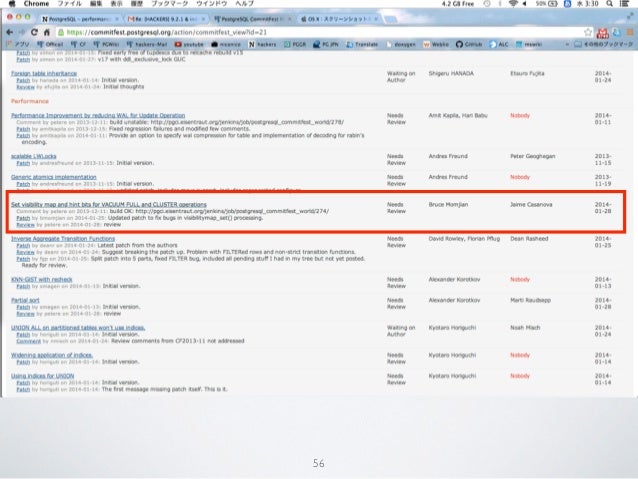Open Spotlight search in the menu bar
This screenshot has height=479, width=638.
(610, 4)
